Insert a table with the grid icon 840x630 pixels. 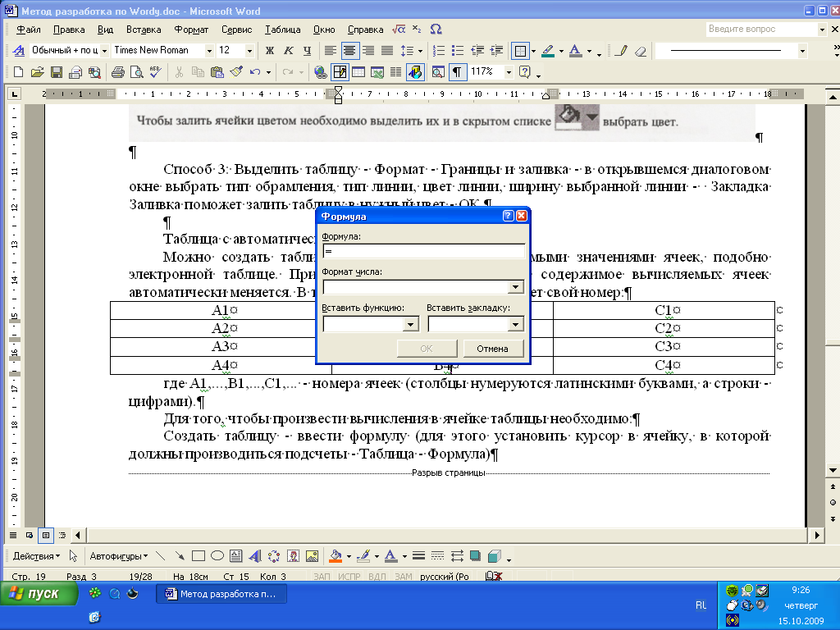(x=358, y=72)
